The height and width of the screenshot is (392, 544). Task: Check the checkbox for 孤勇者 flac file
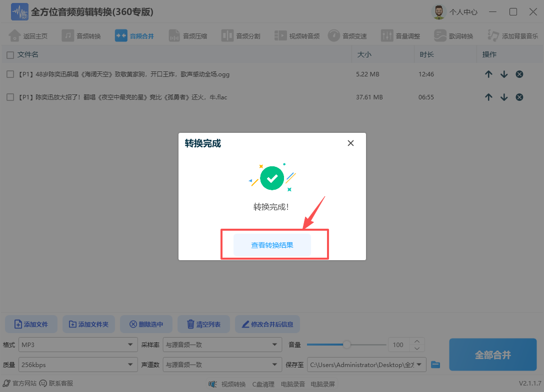10,97
